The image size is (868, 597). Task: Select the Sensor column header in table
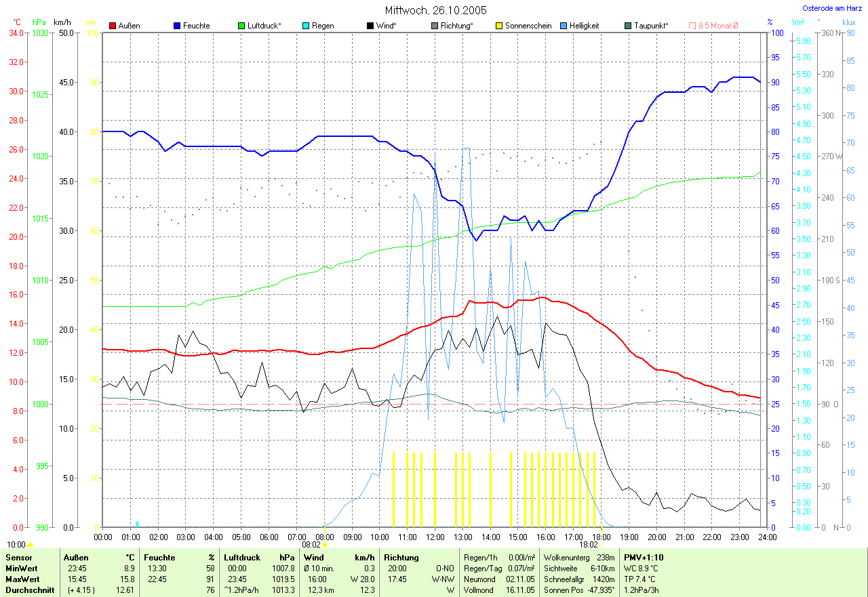18,557
